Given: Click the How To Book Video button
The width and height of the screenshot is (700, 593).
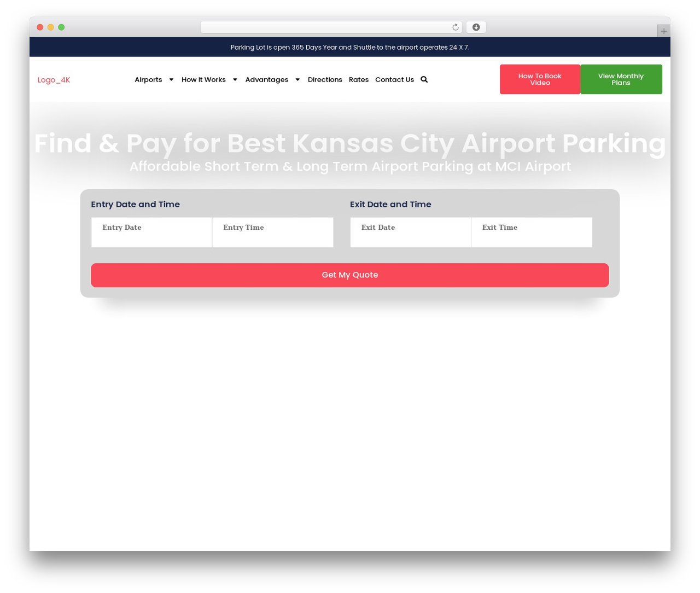Looking at the screenshot, I should tap(540, 79).
